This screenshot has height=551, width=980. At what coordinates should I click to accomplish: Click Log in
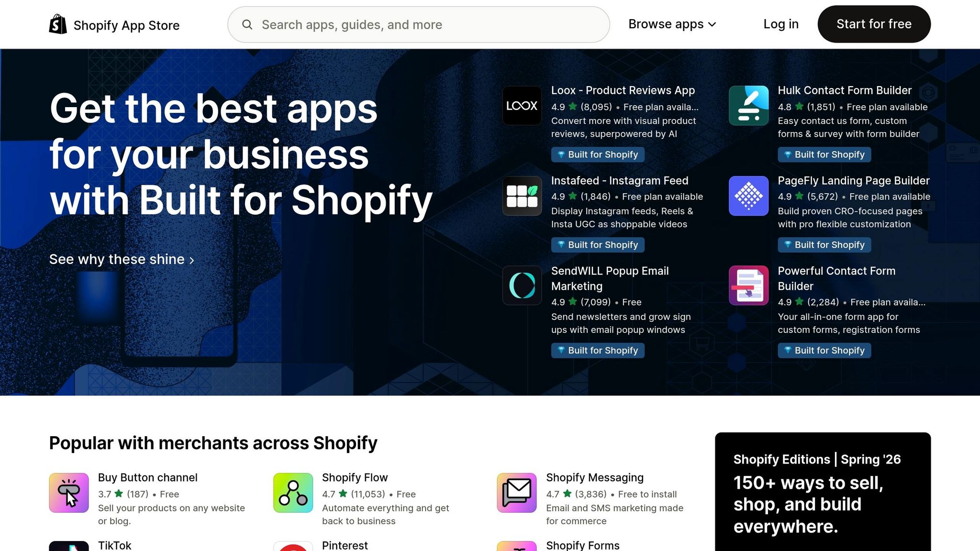pos(781,24)
